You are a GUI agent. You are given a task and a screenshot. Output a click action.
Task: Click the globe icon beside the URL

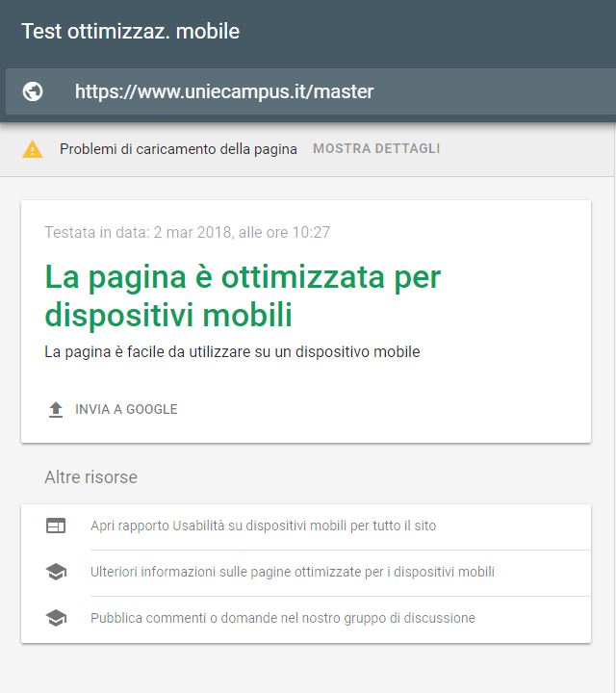coord(33,91)
